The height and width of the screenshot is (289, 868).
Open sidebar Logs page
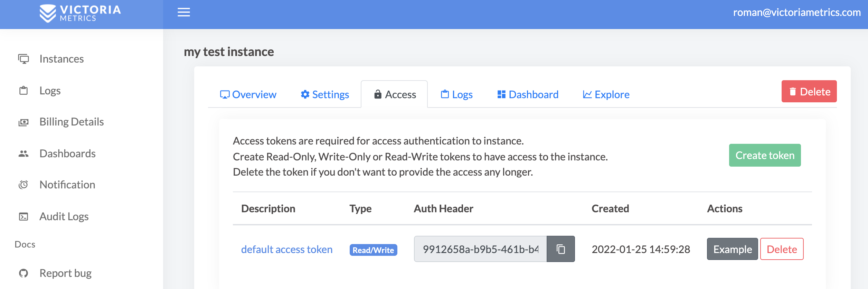pos(50,91)
